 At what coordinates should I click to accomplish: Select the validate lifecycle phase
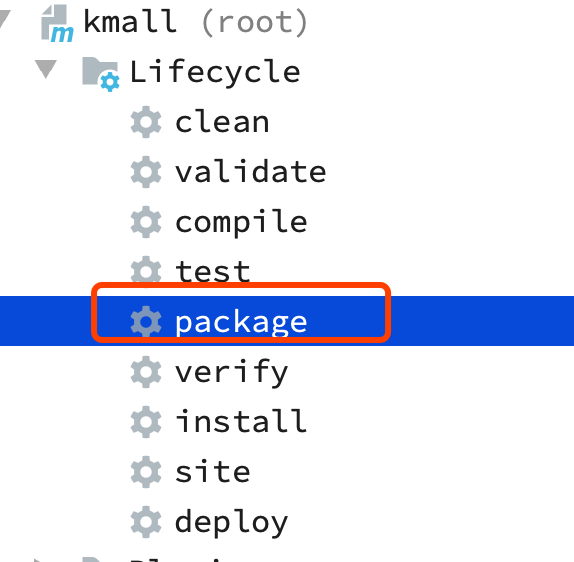[x=250, y=172]
